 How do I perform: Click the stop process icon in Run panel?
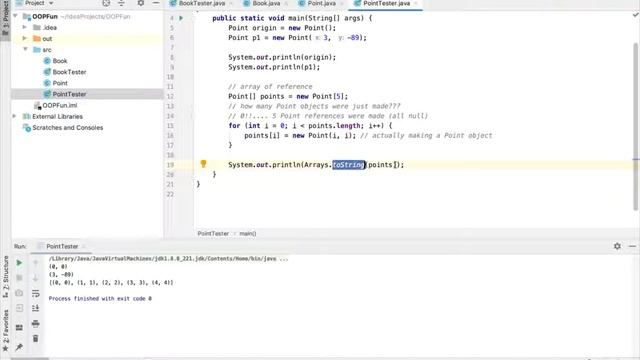pyautogui.click(x=19, y=278)
